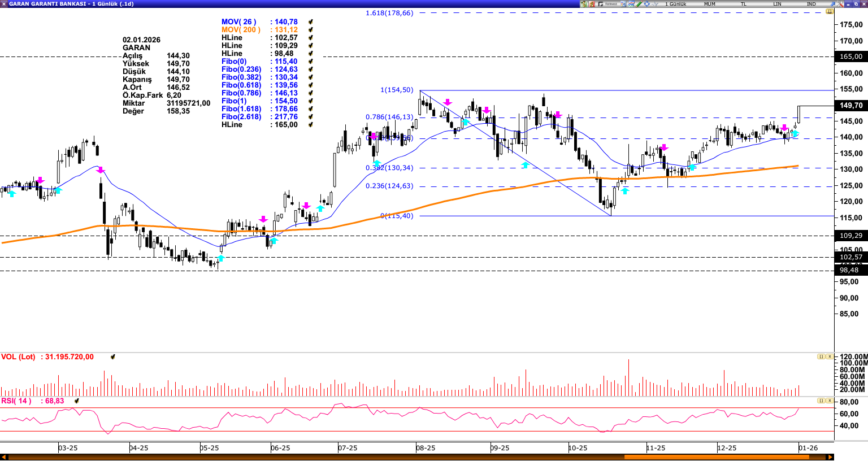Click the first yellow-green toolbar icon in title bar

tap(584, 4)
